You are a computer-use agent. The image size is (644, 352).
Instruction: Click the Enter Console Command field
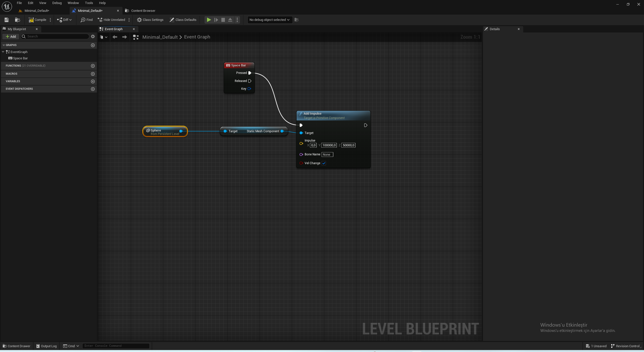pos(116,346)
